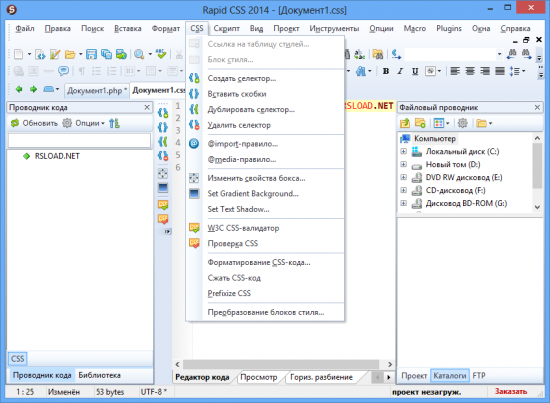Screen dimensions: 550x403
Task: Expand Локальный диск (C:) tree node
Action: pos(403,152)
